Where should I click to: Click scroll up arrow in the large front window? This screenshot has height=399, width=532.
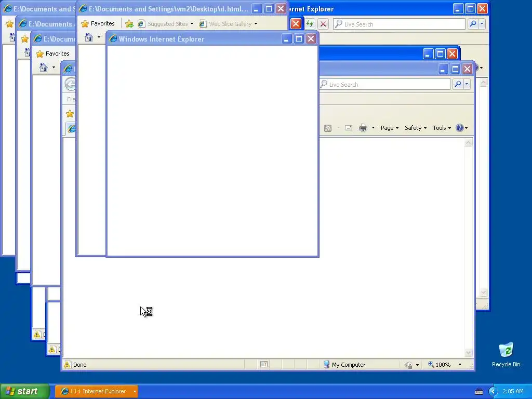click(468, 143)
